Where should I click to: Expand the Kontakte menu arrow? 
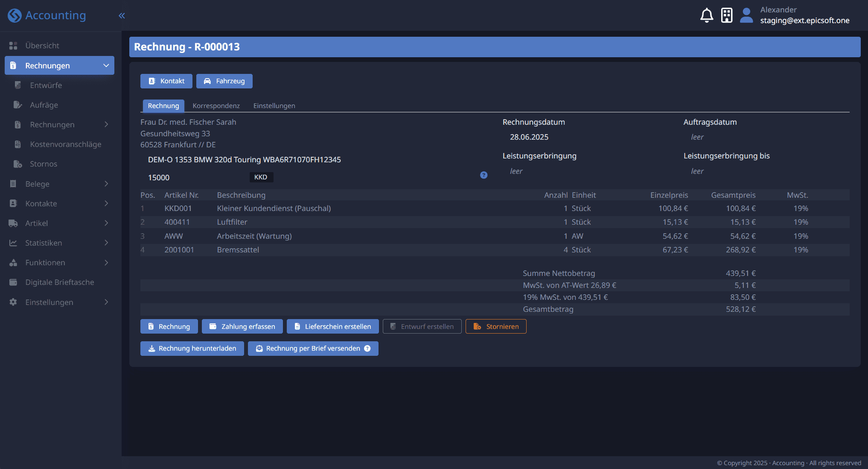(x=106, y=203)
